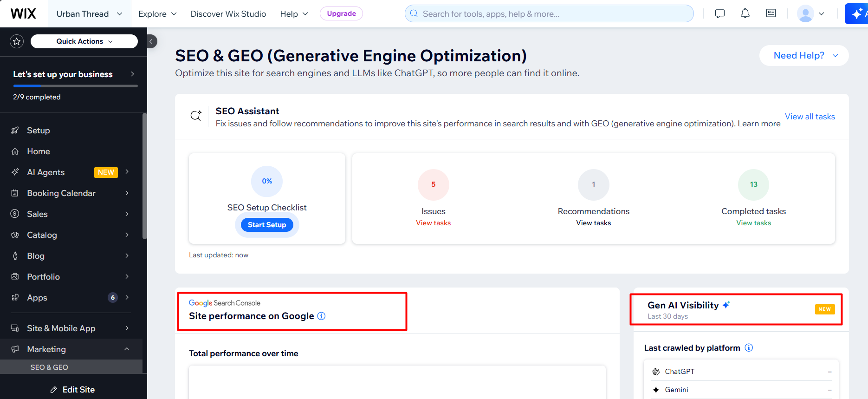Click the "Last updated: now" text
The height and width of the screenshot is (399, 868).
tap(219, 255)
